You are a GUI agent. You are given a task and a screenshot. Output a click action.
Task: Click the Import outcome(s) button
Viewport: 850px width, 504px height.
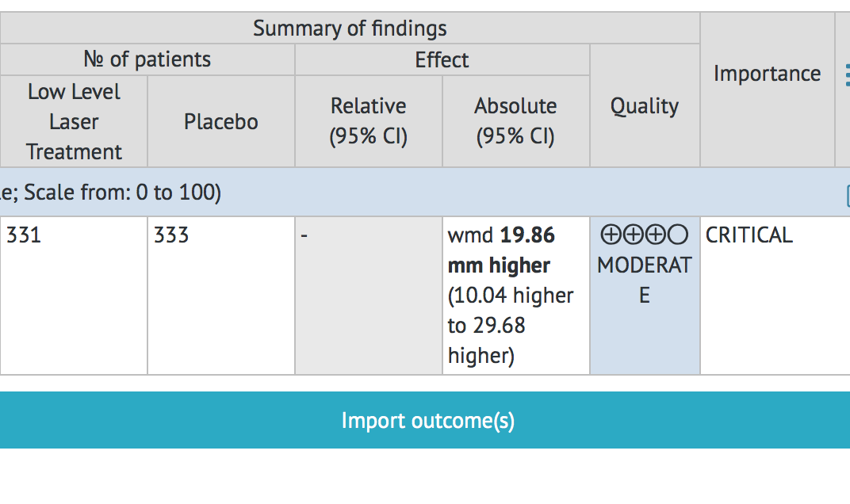(428, 420)
